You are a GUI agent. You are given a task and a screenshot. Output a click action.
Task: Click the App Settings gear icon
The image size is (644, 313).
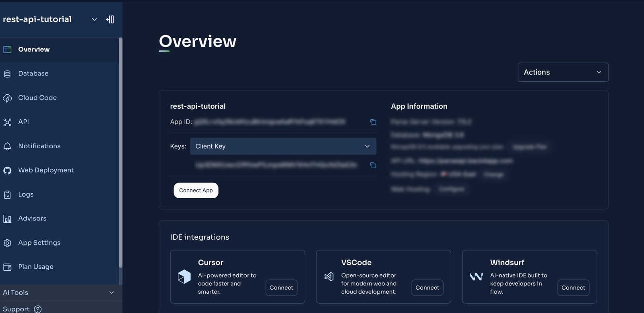[x=7, y=243]
